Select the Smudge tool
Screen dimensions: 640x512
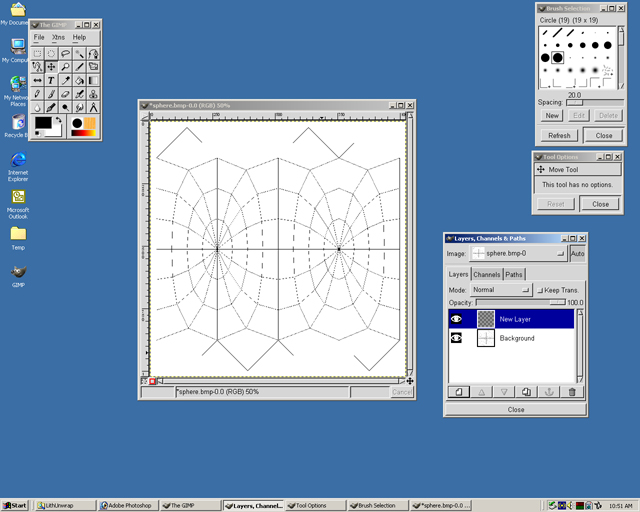click(x=79, y=107)
